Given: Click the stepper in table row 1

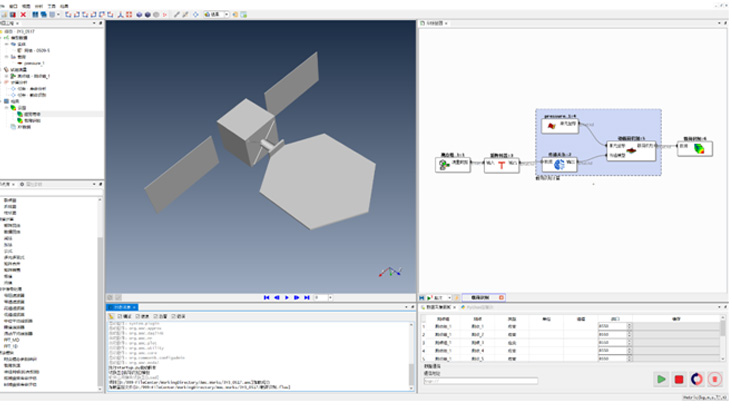Looking at the screenshot, I should point(629,326).
